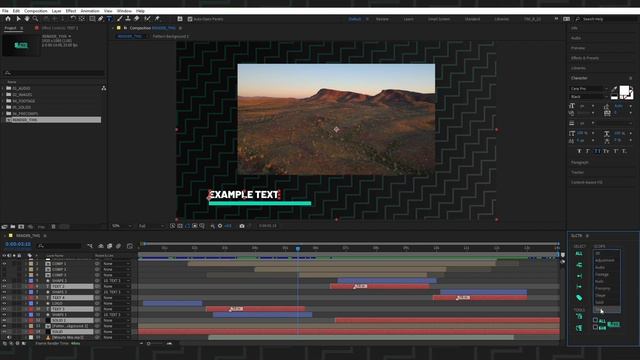This screenshot has width=640, height=360.
Task: Click the flowchart icon beside the Project Name column
Action: (x=104, y=88)
